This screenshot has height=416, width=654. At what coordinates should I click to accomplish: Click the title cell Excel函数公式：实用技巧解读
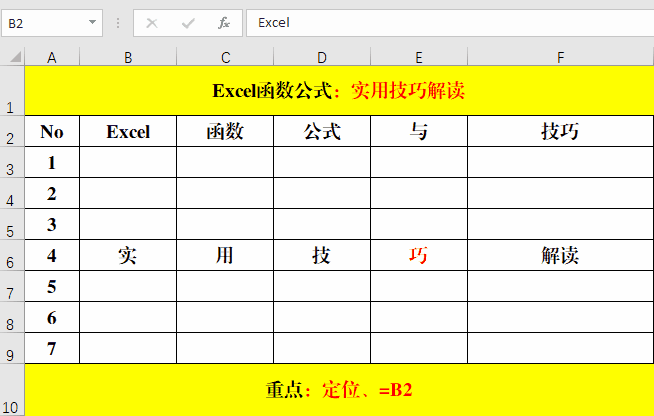[339, 91]
